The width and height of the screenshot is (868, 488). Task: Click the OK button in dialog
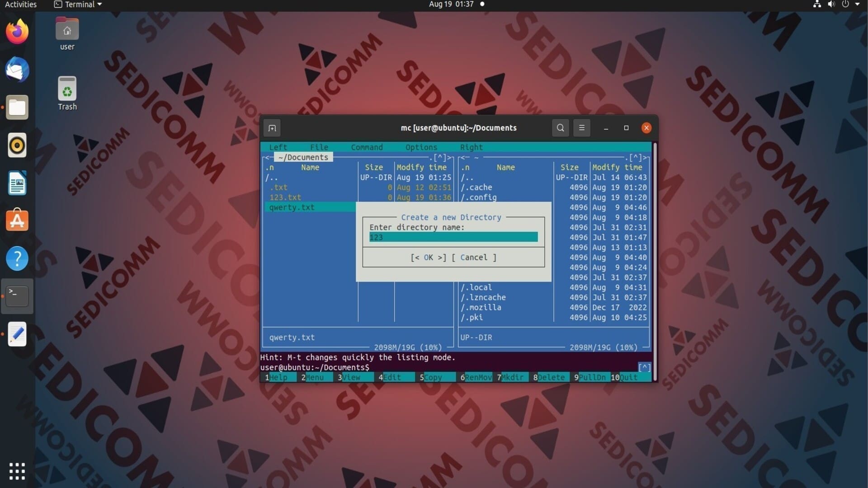pyautogui.click(x=428, y=258)
